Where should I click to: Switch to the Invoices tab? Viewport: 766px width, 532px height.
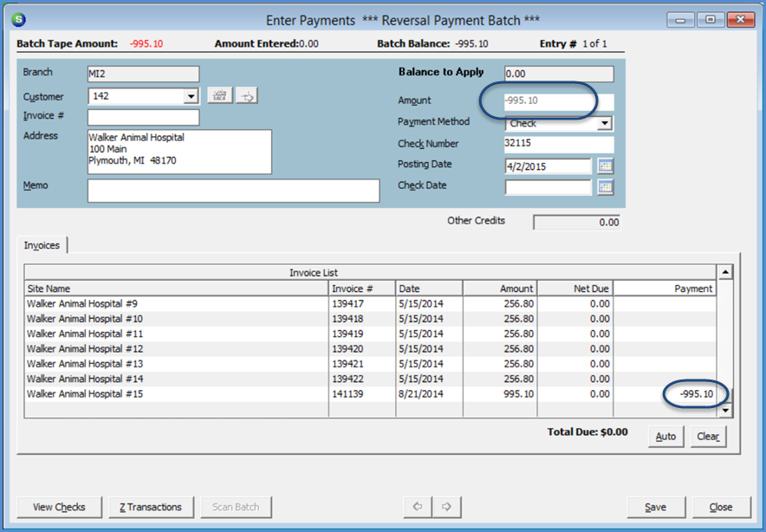click(x=42, y=246)
